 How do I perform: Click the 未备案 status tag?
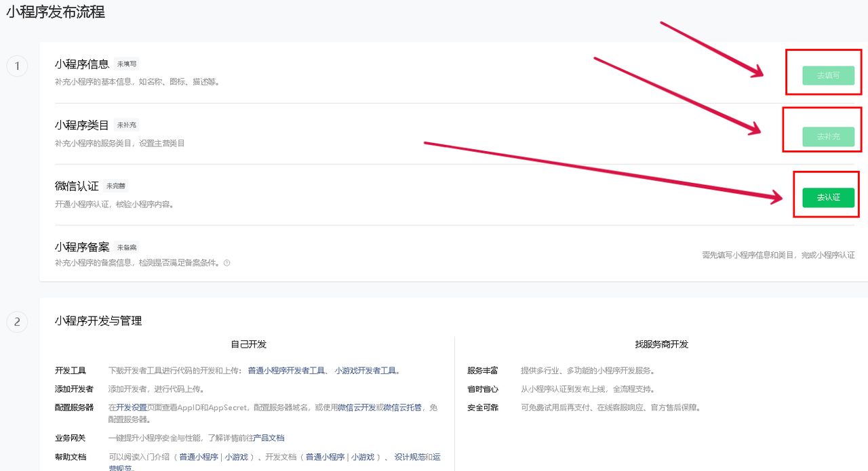coord(126,247)
